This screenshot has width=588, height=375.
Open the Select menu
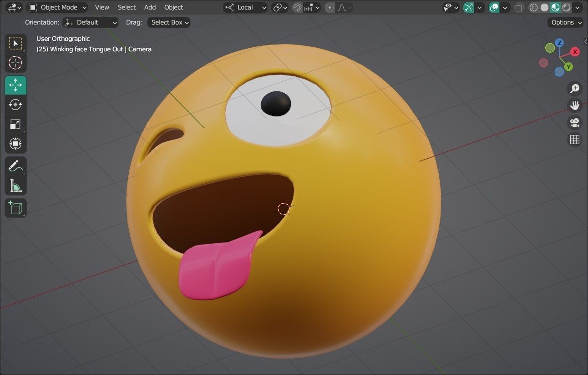127,7
